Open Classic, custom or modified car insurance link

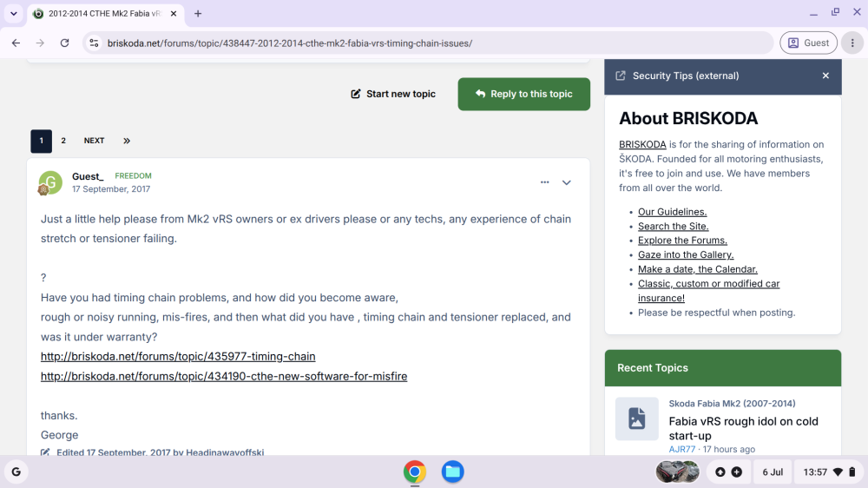point(708,290)
